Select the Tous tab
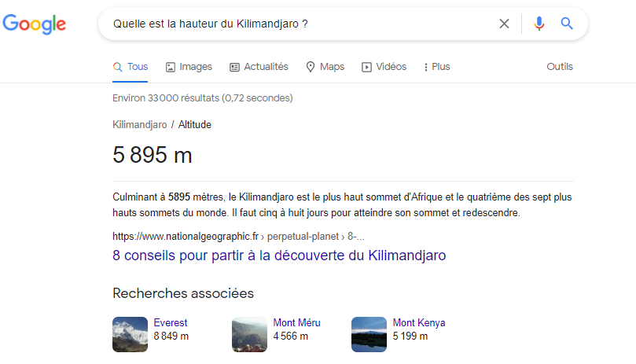Image resolution: width=636 pixels, height=364 pixels. (131, 67)
